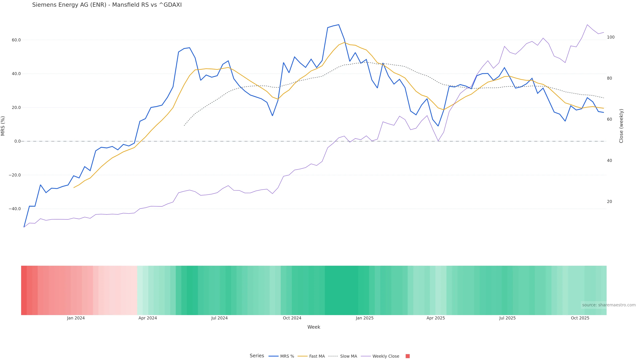Click the Week x-axis title
644x362 pixels.
click(314, 327)
